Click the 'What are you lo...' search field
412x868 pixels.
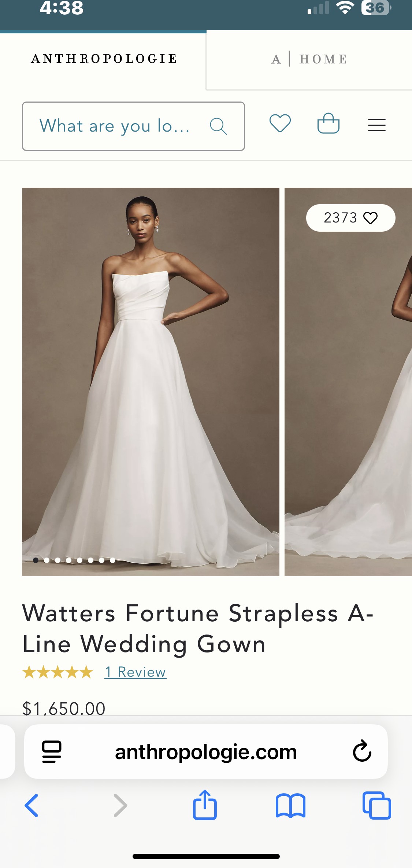pos(133,126)
